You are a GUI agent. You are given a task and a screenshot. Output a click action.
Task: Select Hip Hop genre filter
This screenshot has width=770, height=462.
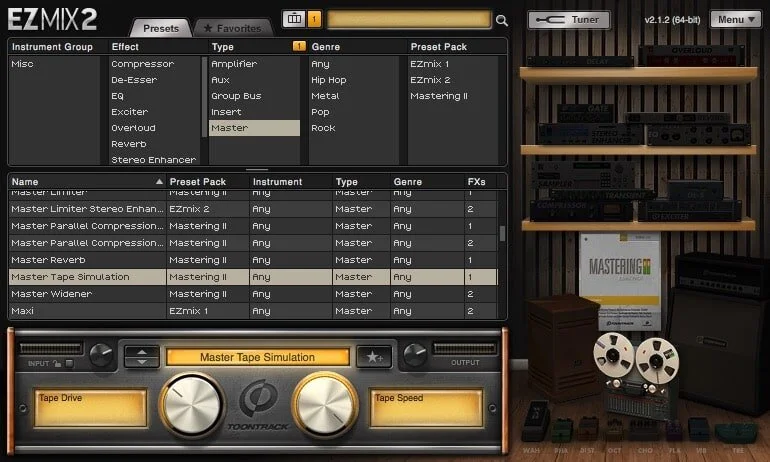[x=354, y=80]
